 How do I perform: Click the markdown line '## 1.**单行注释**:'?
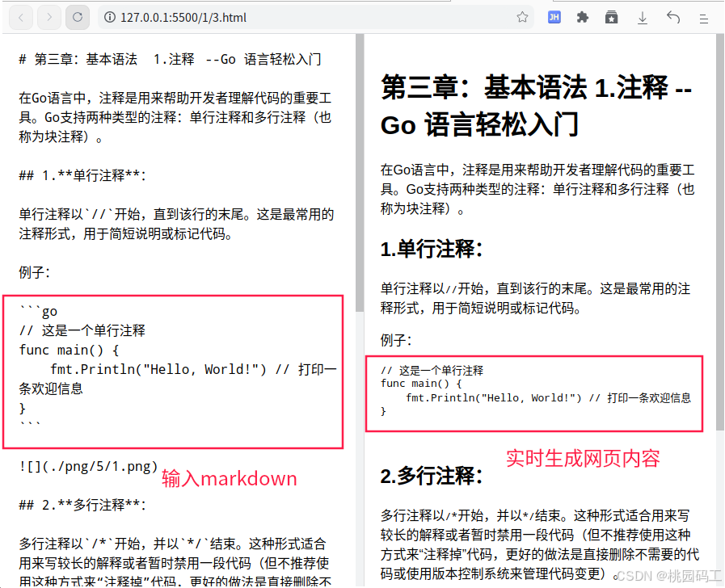point(82,175)
